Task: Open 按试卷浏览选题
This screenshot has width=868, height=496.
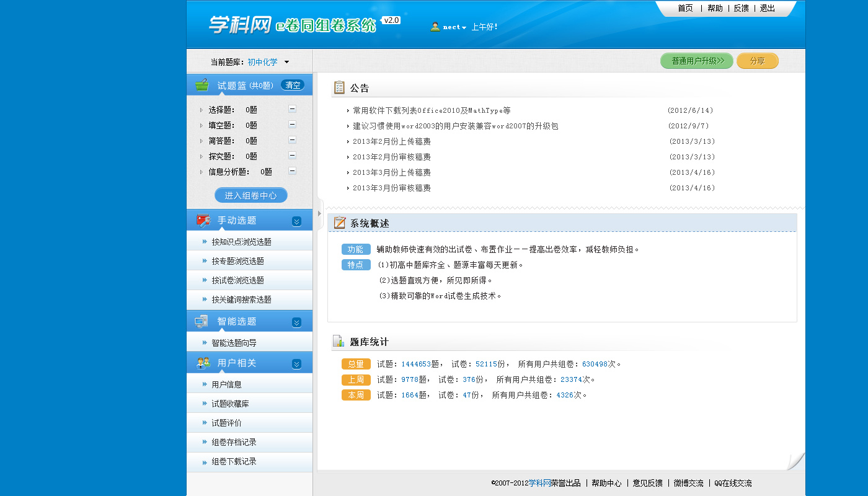Action: (x=237, y=280)
